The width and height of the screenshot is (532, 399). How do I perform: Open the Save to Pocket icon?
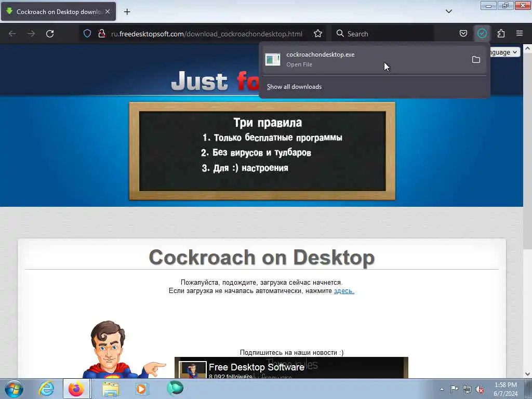463,33
